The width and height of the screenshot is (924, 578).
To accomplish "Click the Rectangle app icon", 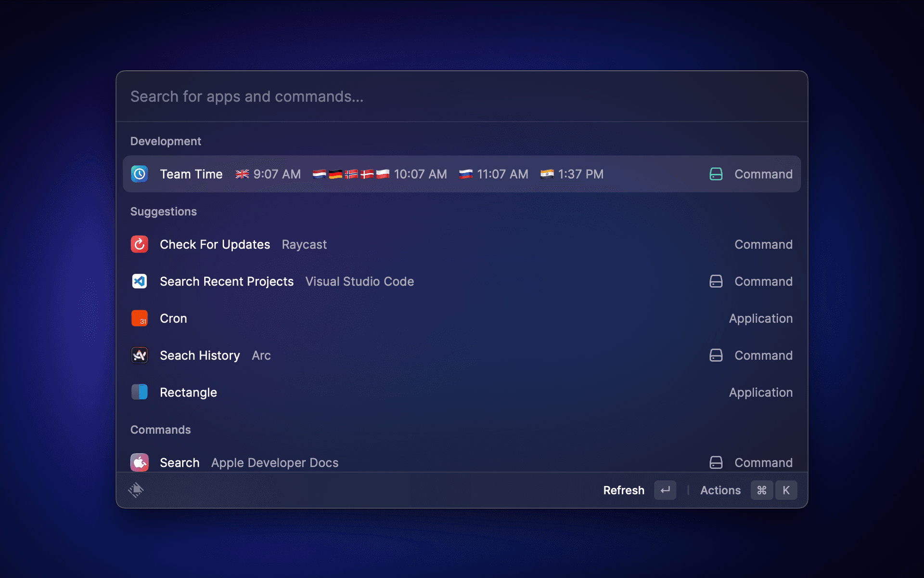I will [x=140, y=392].
